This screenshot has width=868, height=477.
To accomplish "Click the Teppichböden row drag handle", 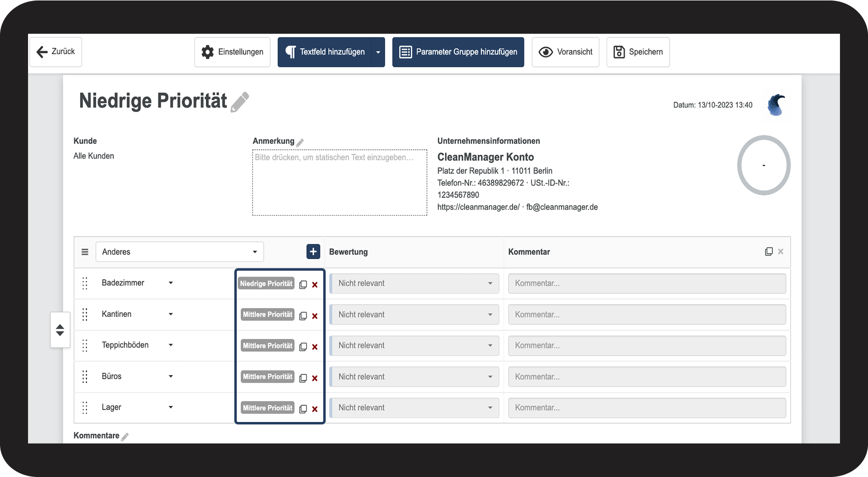I will point(85,345).
